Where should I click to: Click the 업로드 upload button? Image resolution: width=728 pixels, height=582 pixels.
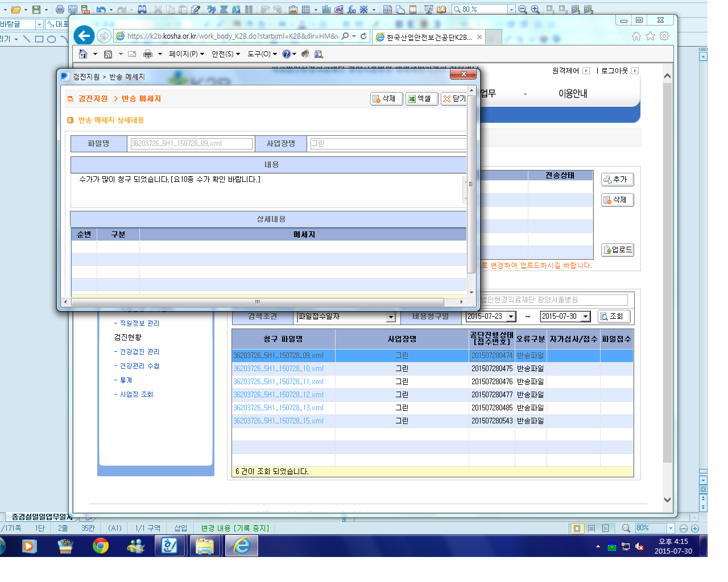pyautogui.click(x=618, y=250)
